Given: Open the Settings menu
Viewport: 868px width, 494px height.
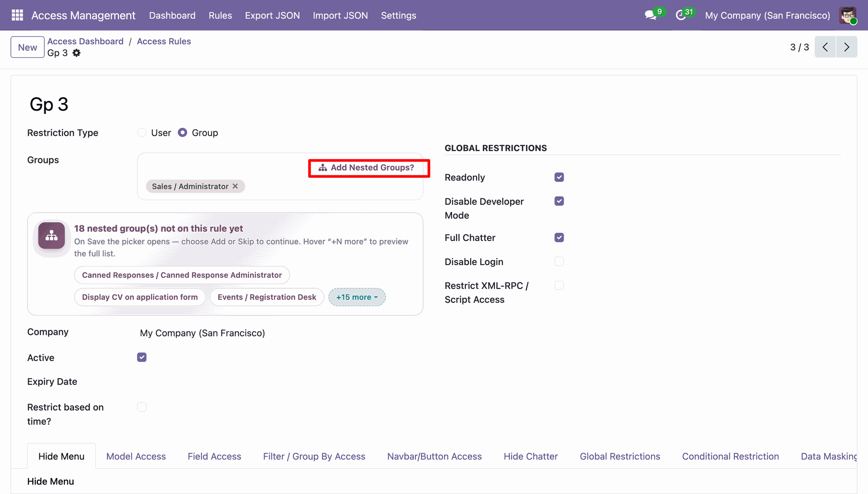Looking at the screenshot, I should pos(399,15).
